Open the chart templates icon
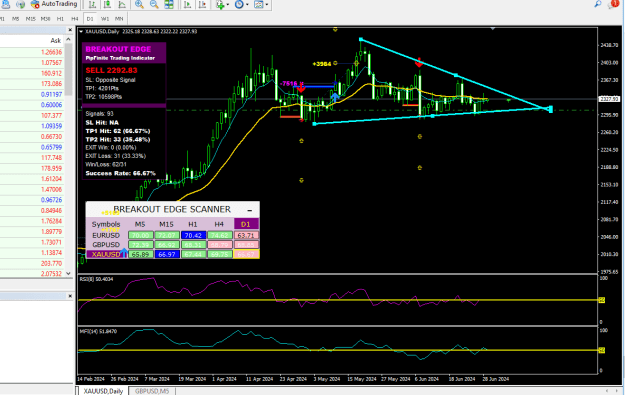The height and width of the screenshot is (395, 625). [x=259, y=4]
